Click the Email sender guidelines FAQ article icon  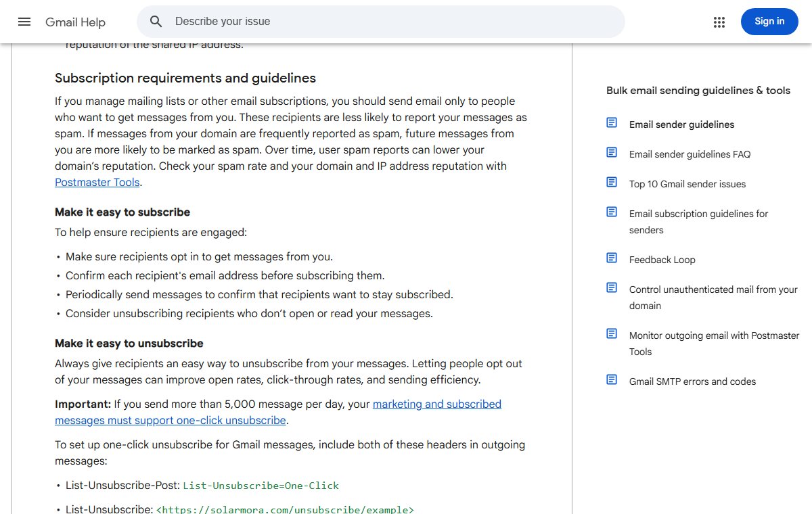coord(612,152)
